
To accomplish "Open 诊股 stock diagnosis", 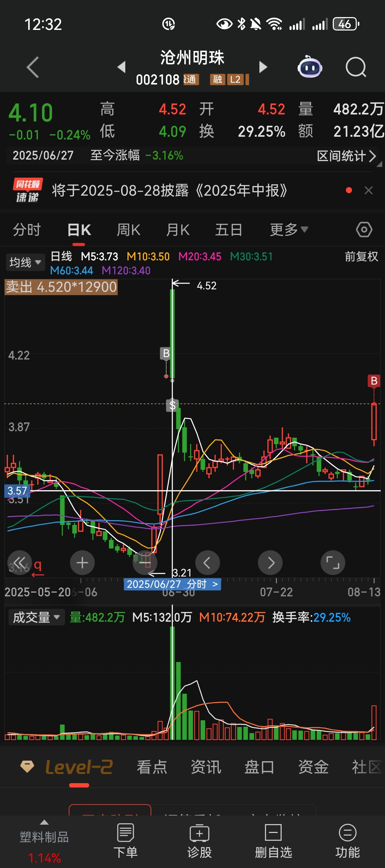I will pyautogui.click(x=200, y=841).
